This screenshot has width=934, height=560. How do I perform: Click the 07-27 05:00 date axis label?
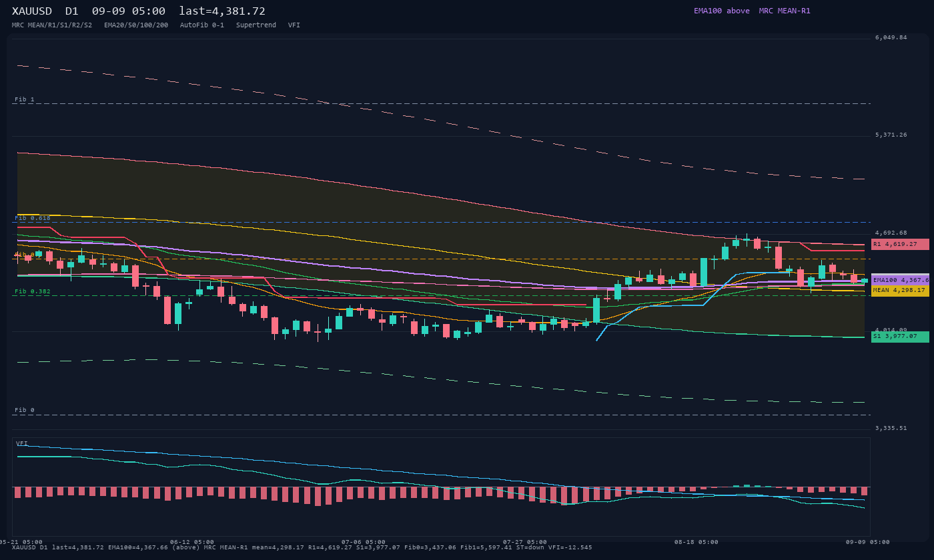525,542
